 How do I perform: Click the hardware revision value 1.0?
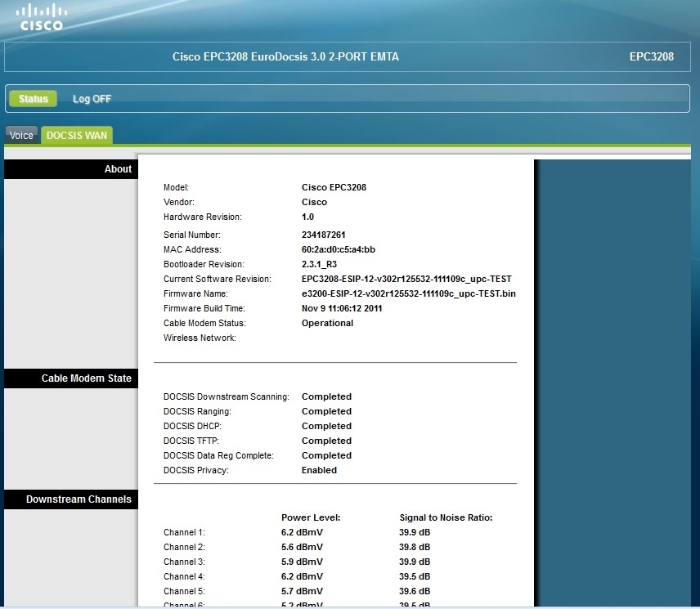coord(307,217)
